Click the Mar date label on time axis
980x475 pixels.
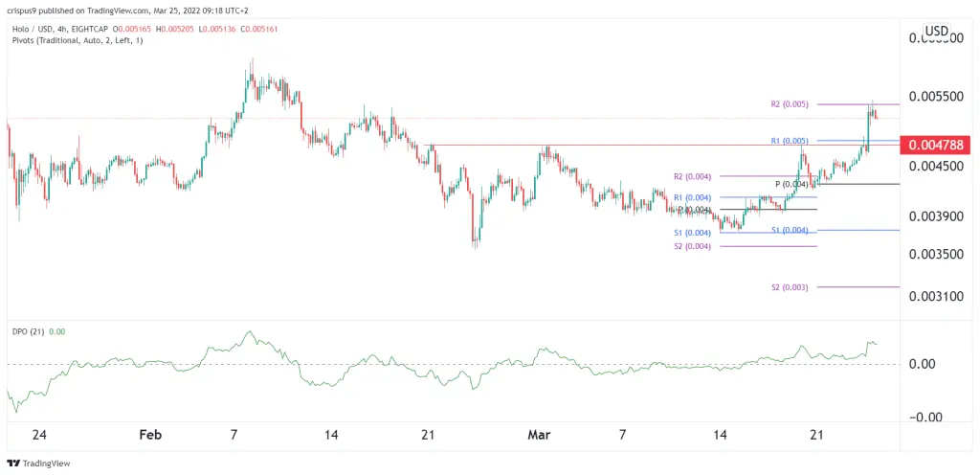pos(540,435)
